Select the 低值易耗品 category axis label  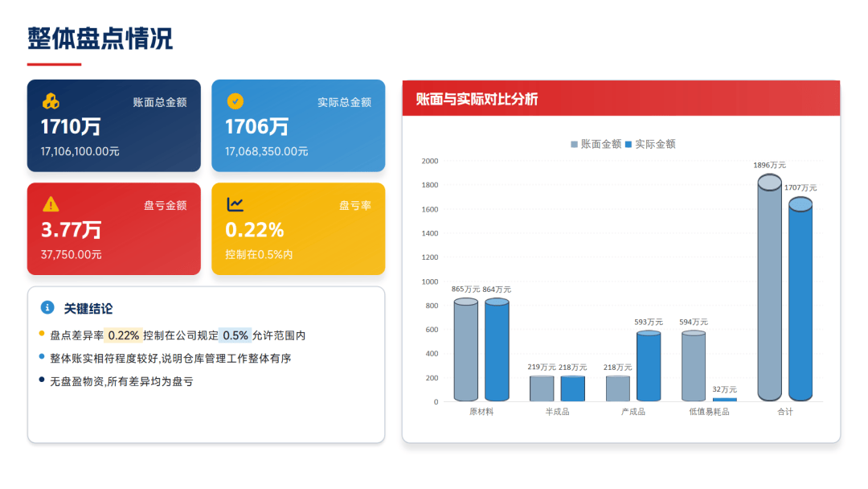coord(709,412)
